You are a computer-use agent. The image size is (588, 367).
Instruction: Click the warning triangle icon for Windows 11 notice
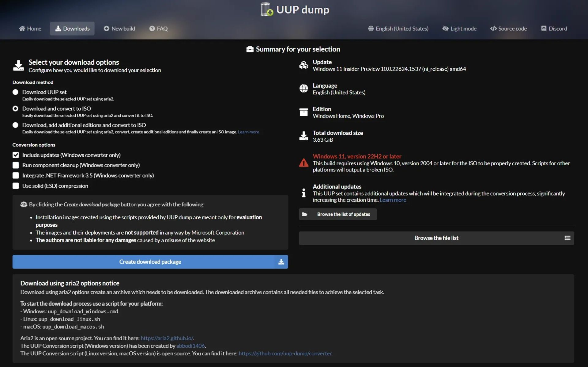pyautogui.click(x=303, y=163)
